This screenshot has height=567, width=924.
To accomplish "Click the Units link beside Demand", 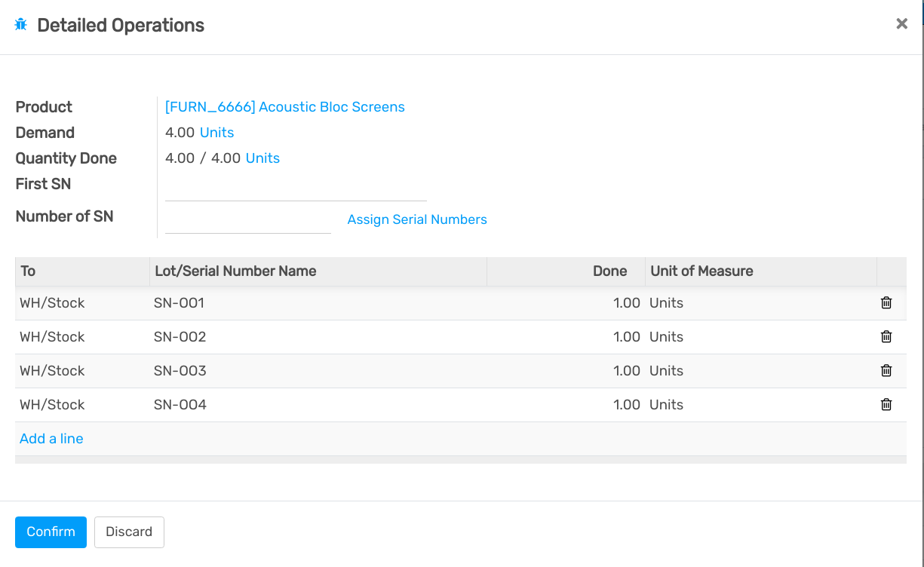I will 216,133.
